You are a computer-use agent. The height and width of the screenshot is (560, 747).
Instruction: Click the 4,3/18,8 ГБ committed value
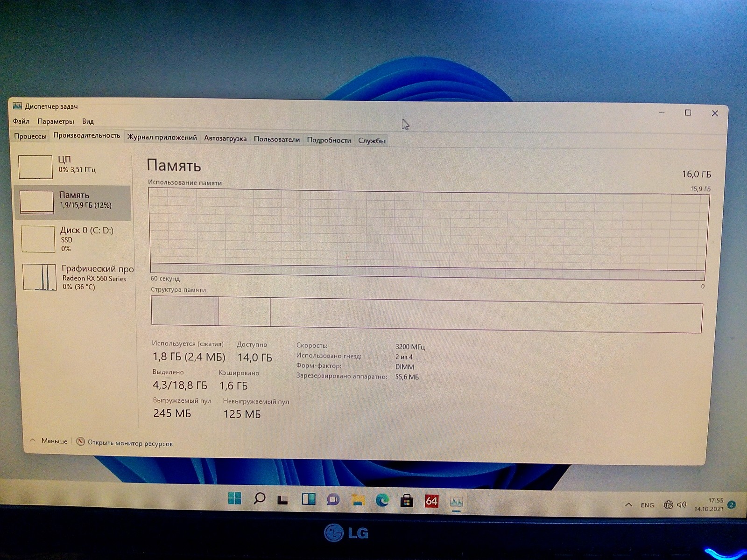coord(180,385)
